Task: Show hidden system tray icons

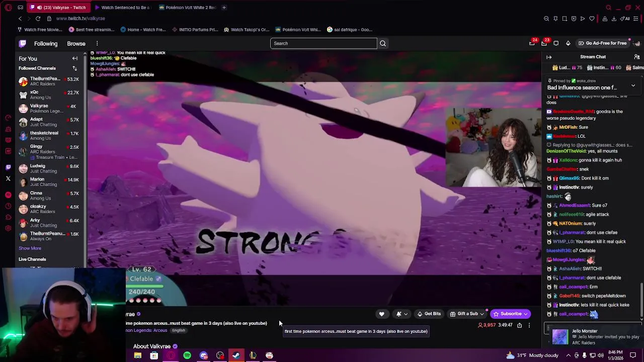Action: click(x=569, y=355)
